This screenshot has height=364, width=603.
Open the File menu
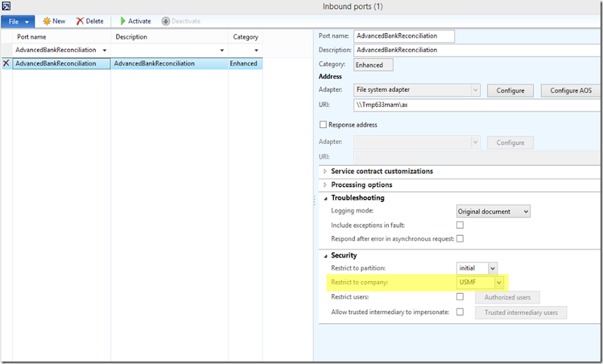coord(17,21)
